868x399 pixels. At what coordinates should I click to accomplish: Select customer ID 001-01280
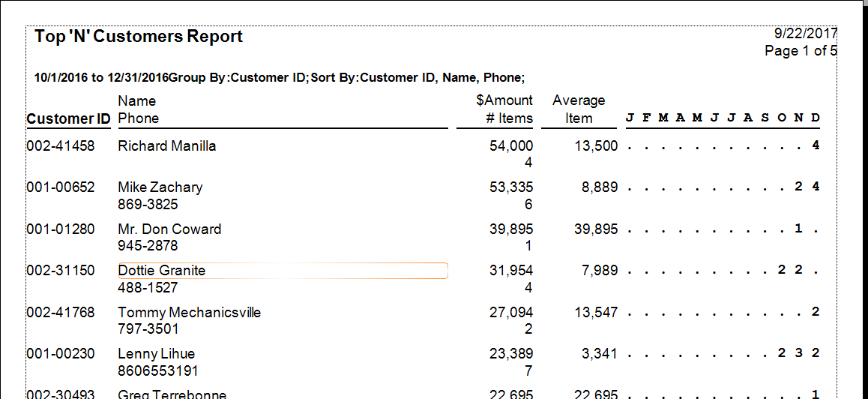[x=61, y=229]
